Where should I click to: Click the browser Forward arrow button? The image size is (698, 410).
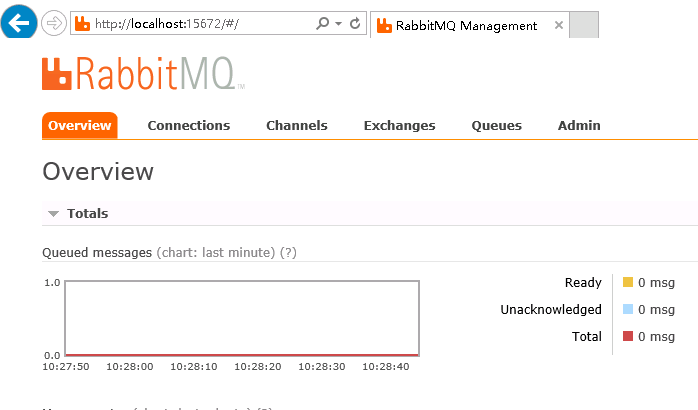pyautogui.click(x=54, y=23)
